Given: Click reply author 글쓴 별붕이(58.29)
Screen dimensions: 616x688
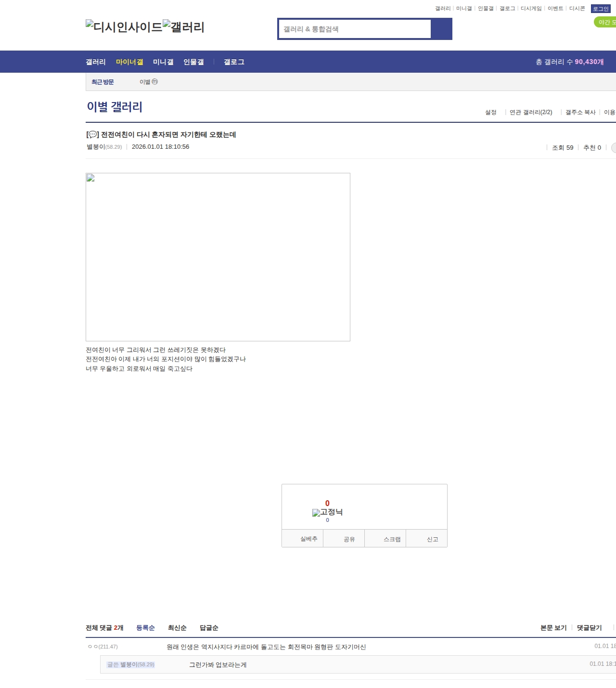Looking at the screenshot, I should point(131,664).
